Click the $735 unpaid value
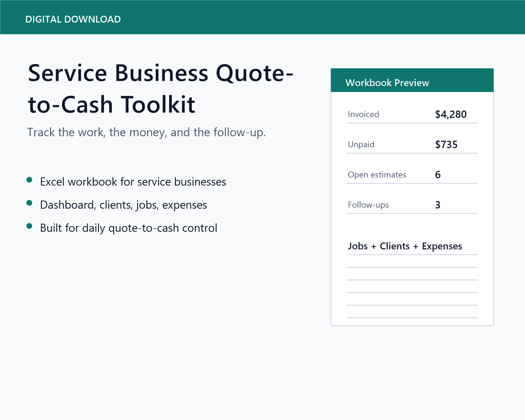 pyautogui.click(x=446, y=145)
